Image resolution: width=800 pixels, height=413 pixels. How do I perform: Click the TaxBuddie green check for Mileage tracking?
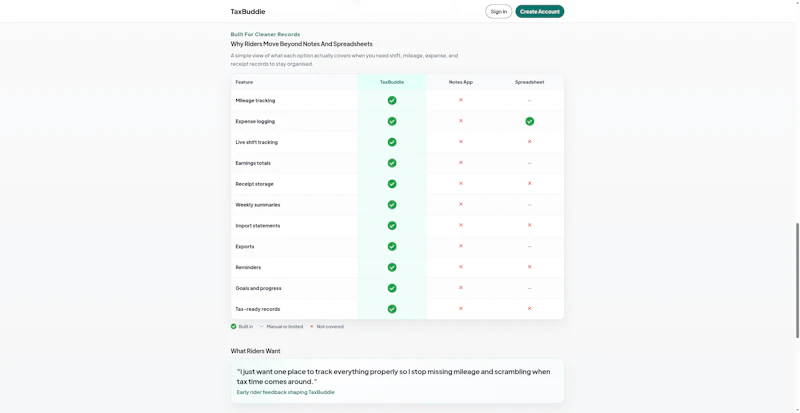point(392,101)
